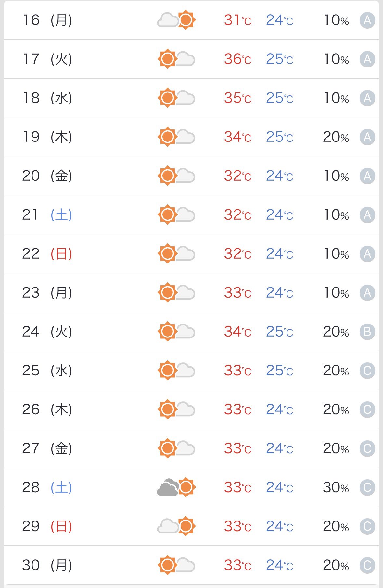Click the cloud-sun icon for 29 (日)
Viewport: 383px width, 588px height.
pyautogui.click(x=176, y=526)
